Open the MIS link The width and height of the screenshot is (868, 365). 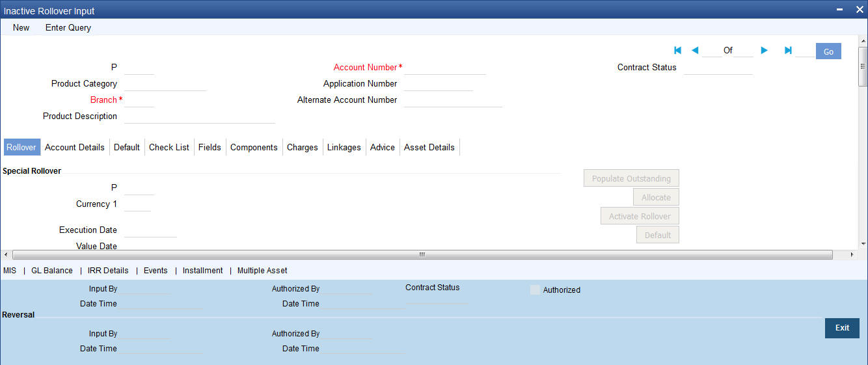click(x=10, y=270)
